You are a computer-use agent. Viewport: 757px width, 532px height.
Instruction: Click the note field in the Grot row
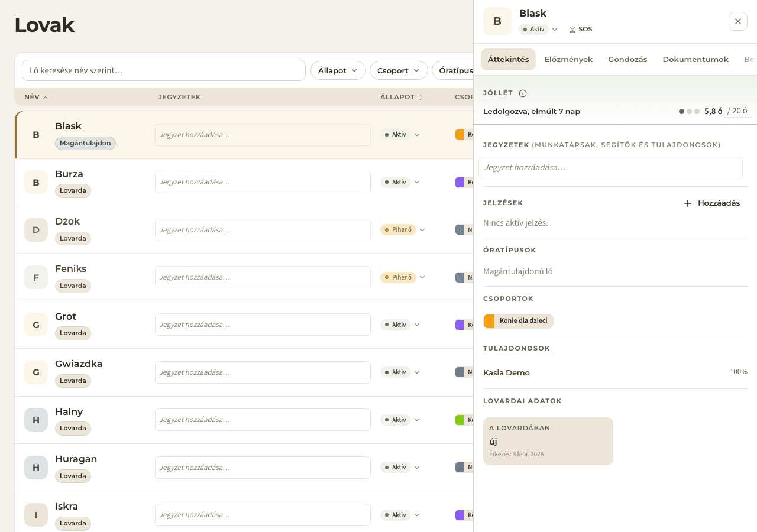[263, 325]
